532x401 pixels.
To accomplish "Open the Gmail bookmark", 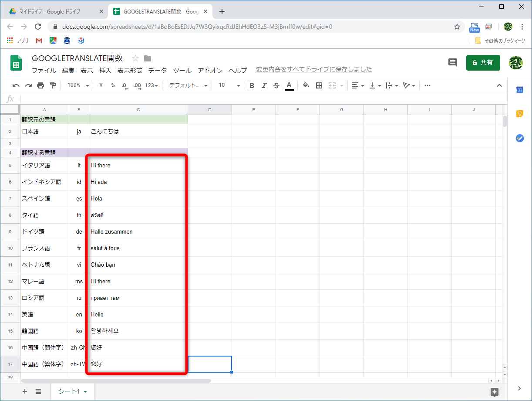I will (39, 41).
